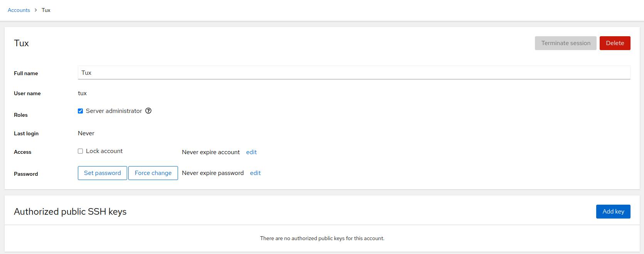Enable the Lock account checkbox
Viewport: 644px width, 254px height.
81,151
